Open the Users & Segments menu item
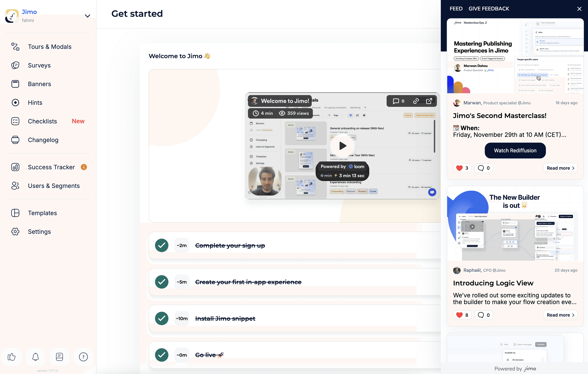The image size is (588, 374). (x=54, y=186)
